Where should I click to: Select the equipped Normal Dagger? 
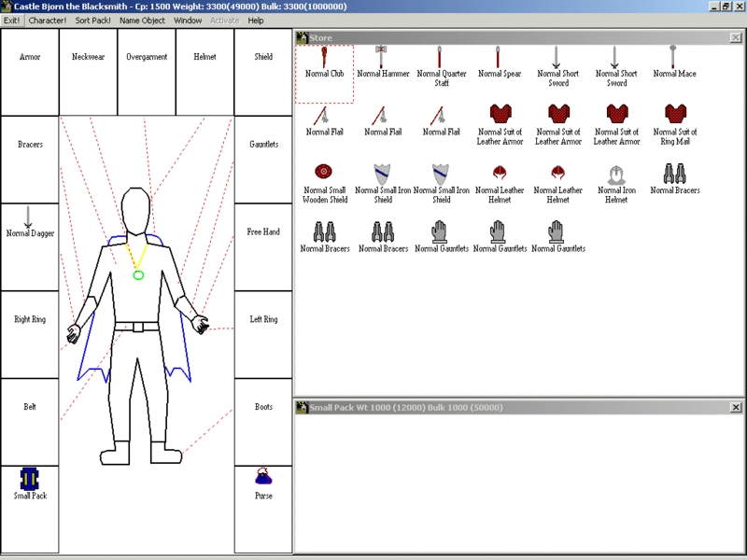(30, 216)
